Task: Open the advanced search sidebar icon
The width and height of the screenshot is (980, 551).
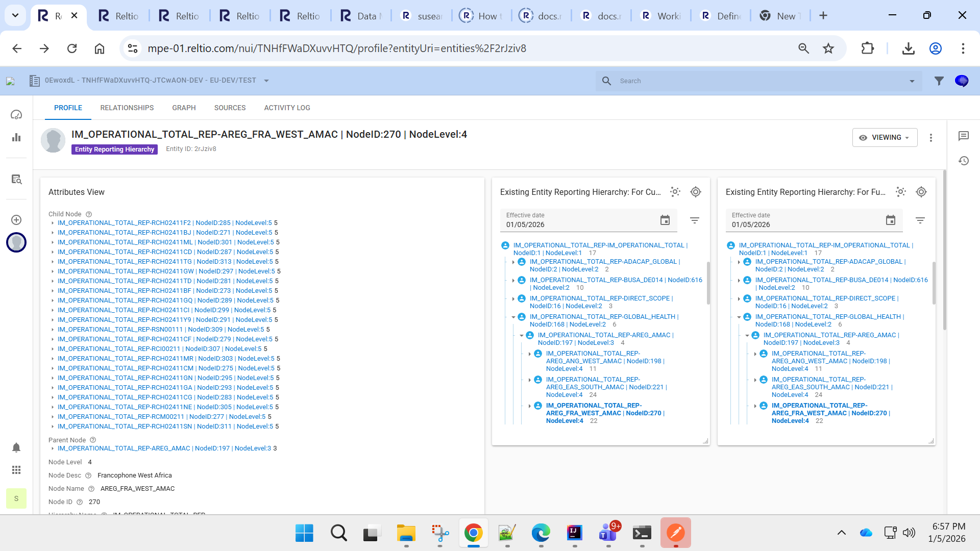Action: [x=16, y=180]
